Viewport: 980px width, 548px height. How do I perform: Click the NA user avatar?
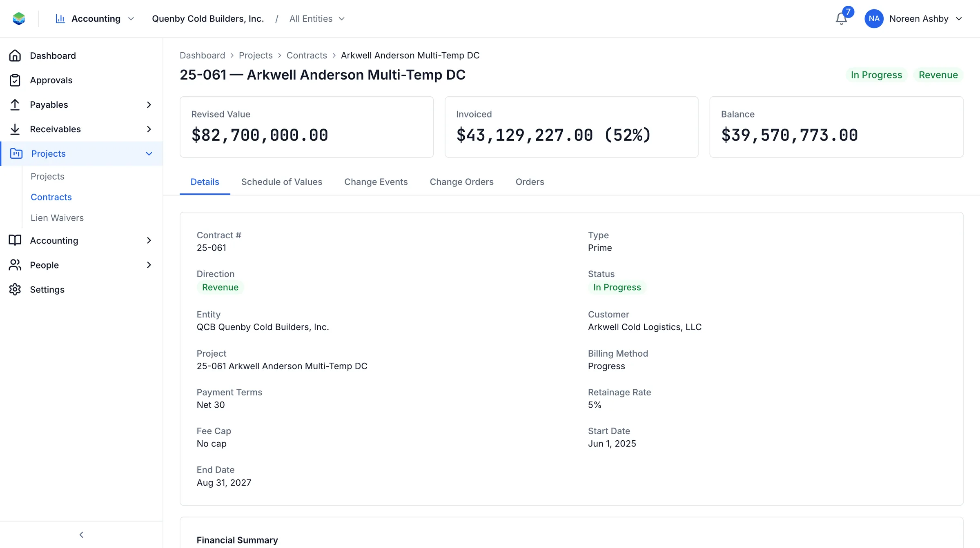coord(874,19)
